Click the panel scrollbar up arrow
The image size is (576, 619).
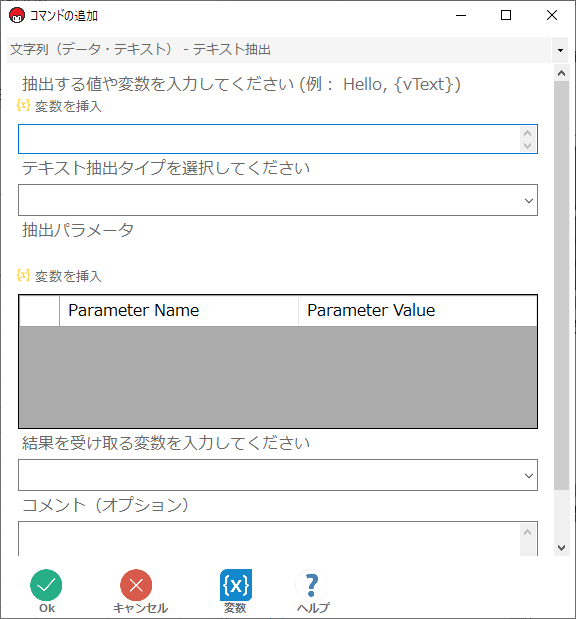point(561,73)
